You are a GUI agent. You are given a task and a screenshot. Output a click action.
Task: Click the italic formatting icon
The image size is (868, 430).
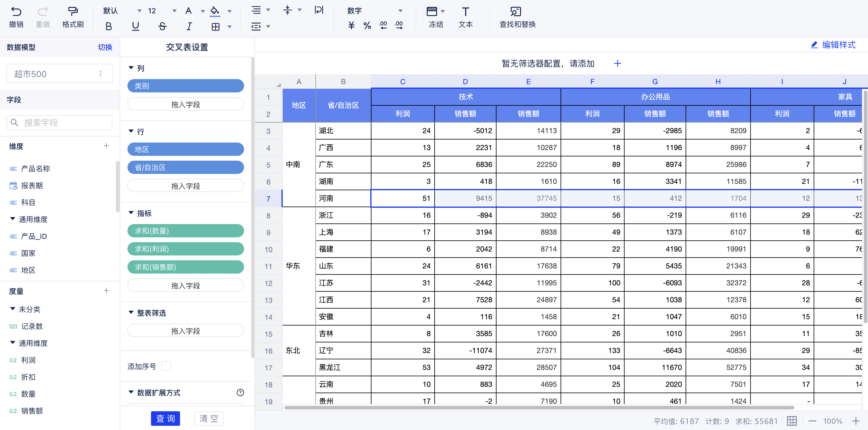tap(189, 26)
